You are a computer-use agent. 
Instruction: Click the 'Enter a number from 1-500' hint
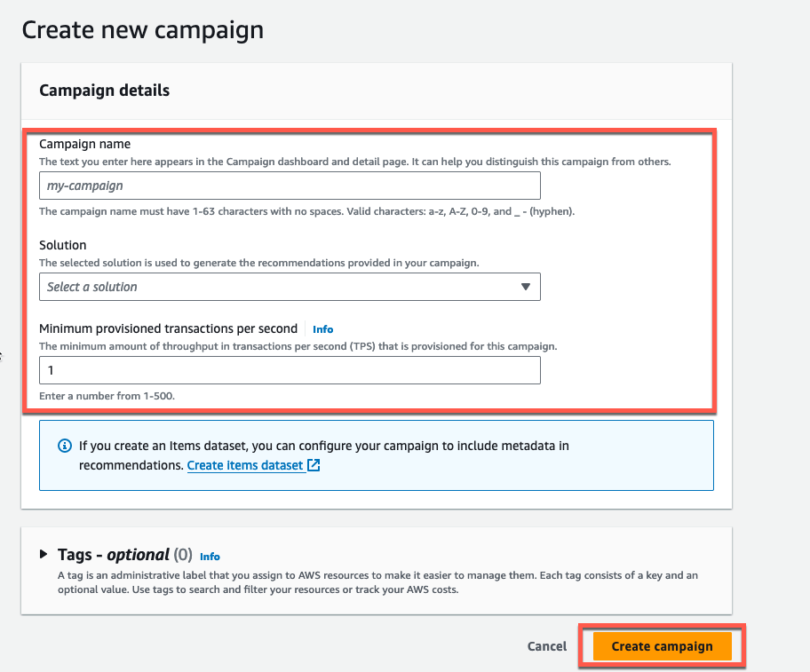coord(107,396)
